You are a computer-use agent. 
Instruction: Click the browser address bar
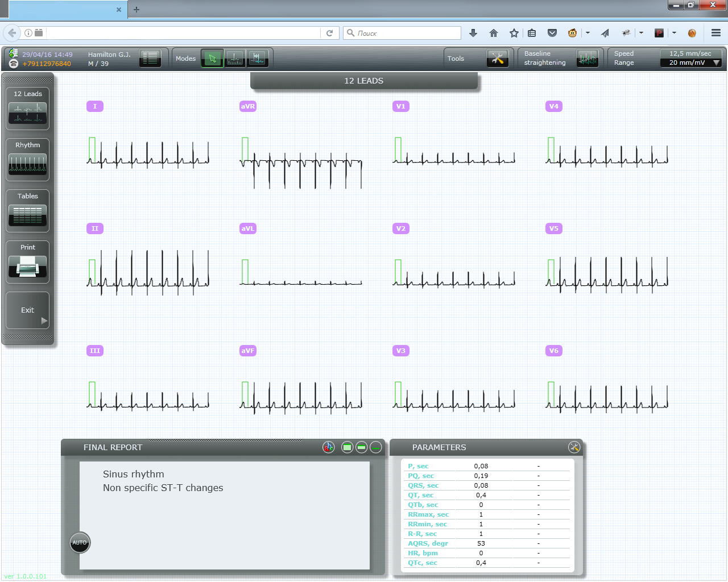pos(182,33)
